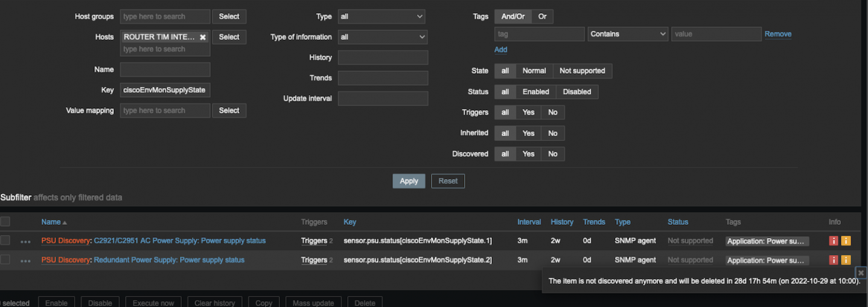Sort table by History column header
Viewport: 868px width, 307px height.
tap(562, 222)
